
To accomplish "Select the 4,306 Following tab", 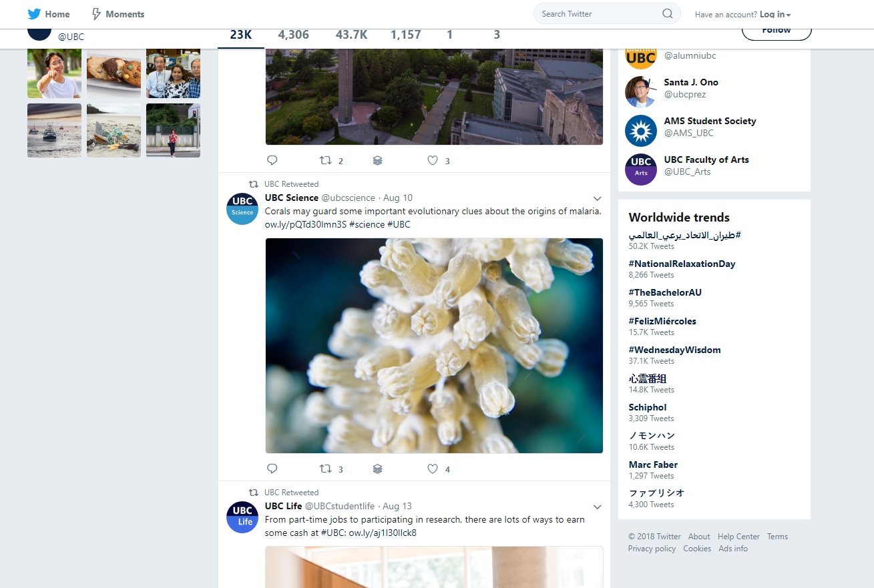I will click(x=294, y=35).
